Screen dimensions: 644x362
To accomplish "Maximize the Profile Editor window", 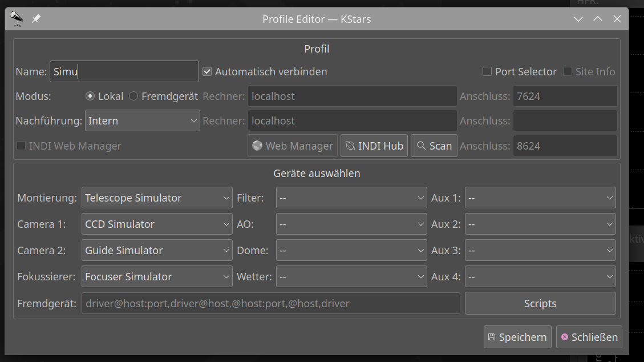I will pyautogui.click(x=598, y=19).
